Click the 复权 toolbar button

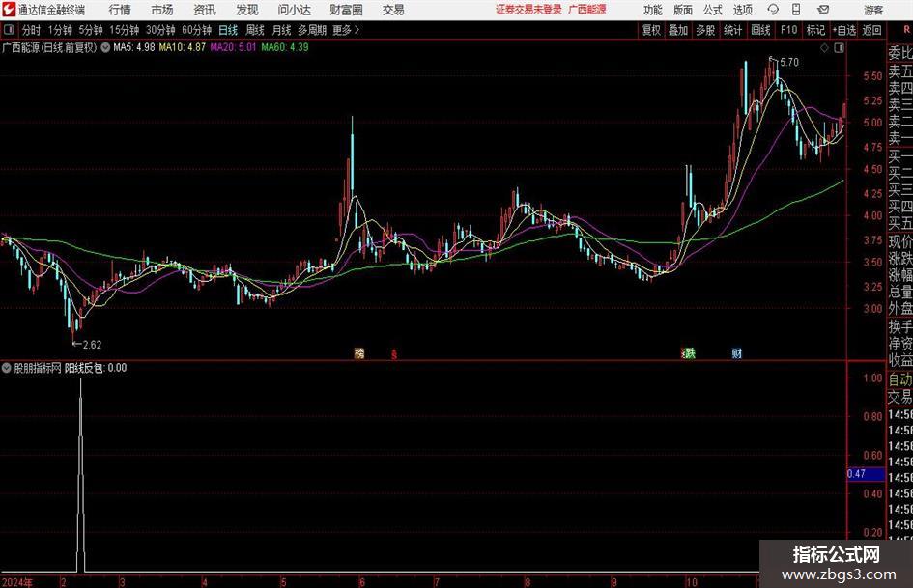pyautogui.click(x=651, y=30)
